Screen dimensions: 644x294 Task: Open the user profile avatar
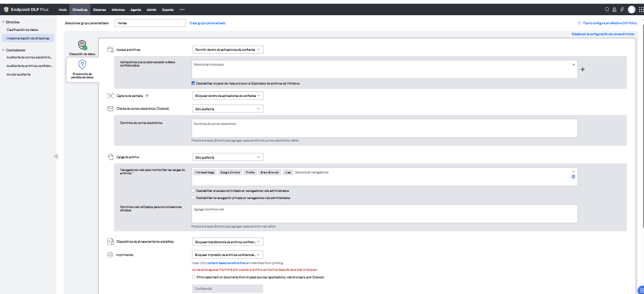[631, 9]
